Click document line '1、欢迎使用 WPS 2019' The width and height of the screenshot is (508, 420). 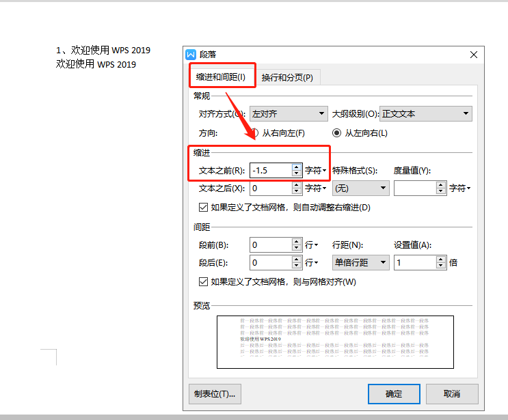[x=103, y=50]
